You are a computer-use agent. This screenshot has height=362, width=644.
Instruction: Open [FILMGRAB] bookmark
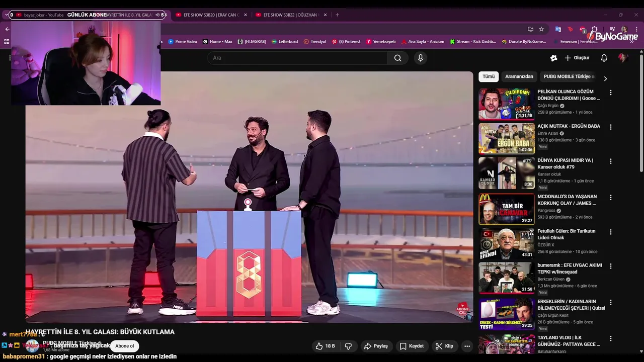(252, 42)
